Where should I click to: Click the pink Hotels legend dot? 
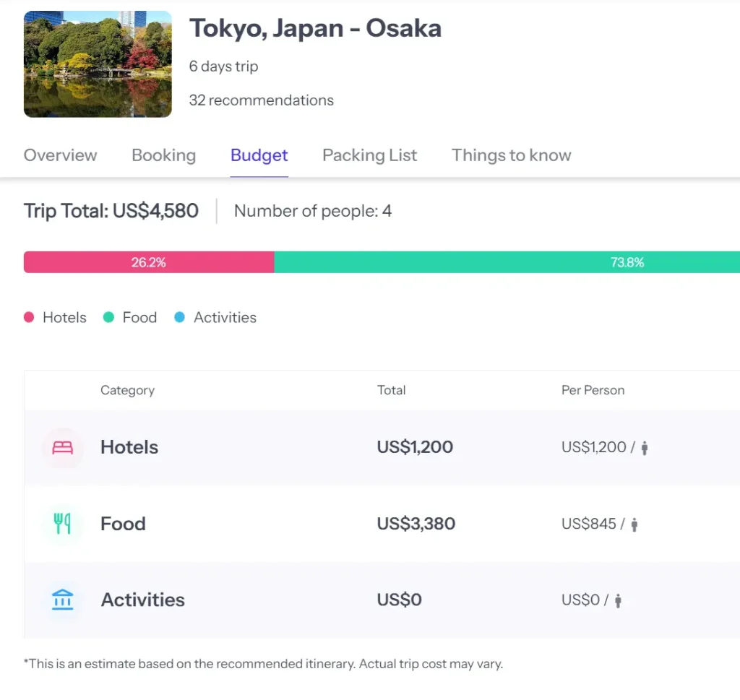[x=29, y=317]
